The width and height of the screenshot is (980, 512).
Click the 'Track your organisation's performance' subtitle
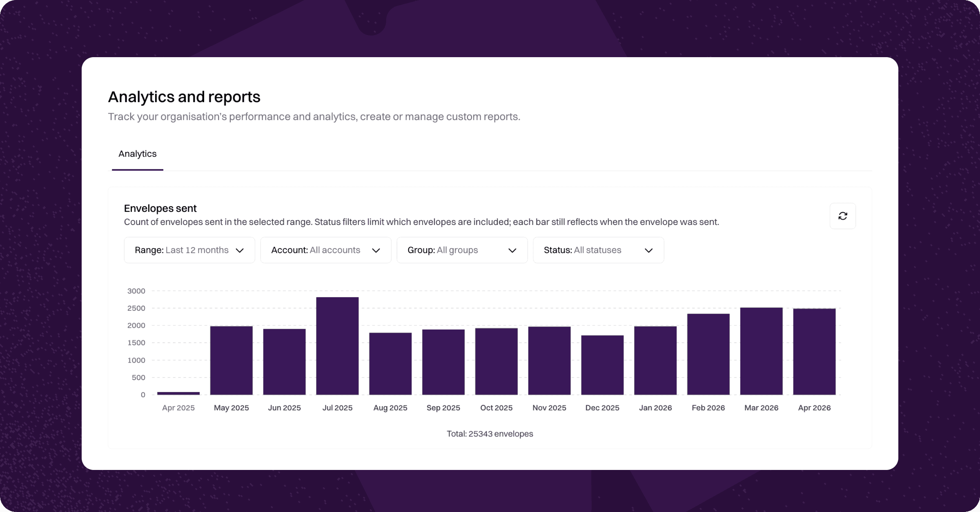[314, 117]
